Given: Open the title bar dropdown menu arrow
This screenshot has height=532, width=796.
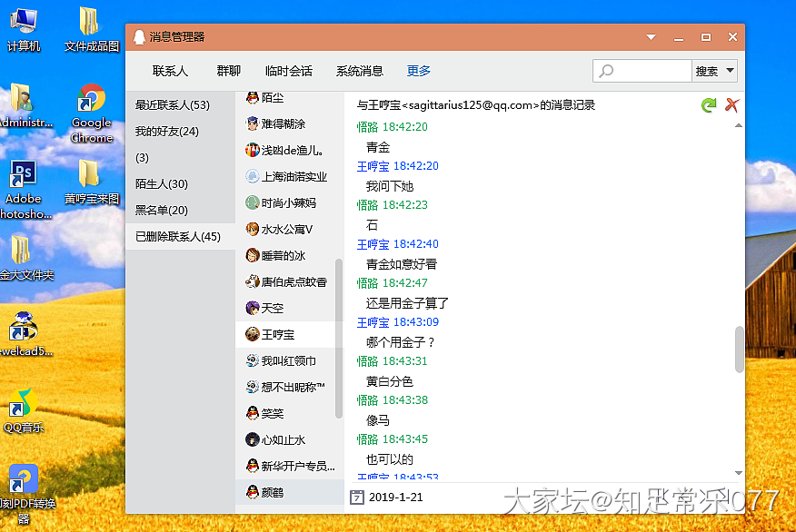Looking at the screenshot, I should pos(651,37).
